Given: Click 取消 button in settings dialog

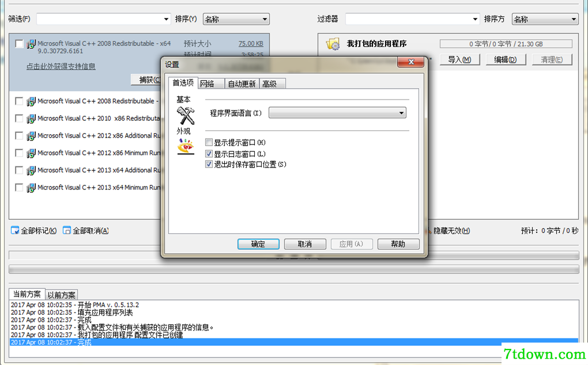Looking at the screenshot, I should coord(305,244).
